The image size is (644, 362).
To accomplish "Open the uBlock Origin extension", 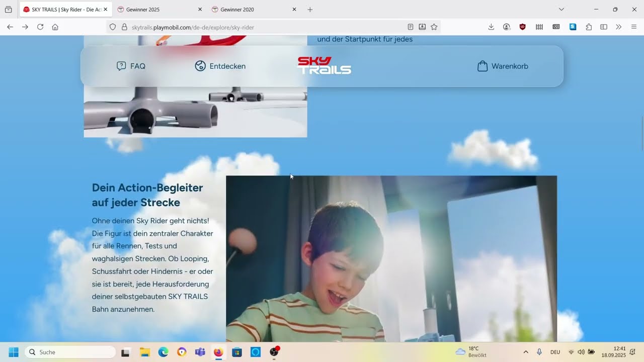I will 523,27.
